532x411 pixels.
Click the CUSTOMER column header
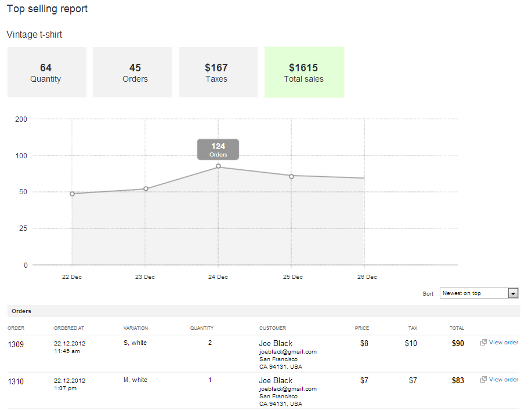(x=272, y=329)
